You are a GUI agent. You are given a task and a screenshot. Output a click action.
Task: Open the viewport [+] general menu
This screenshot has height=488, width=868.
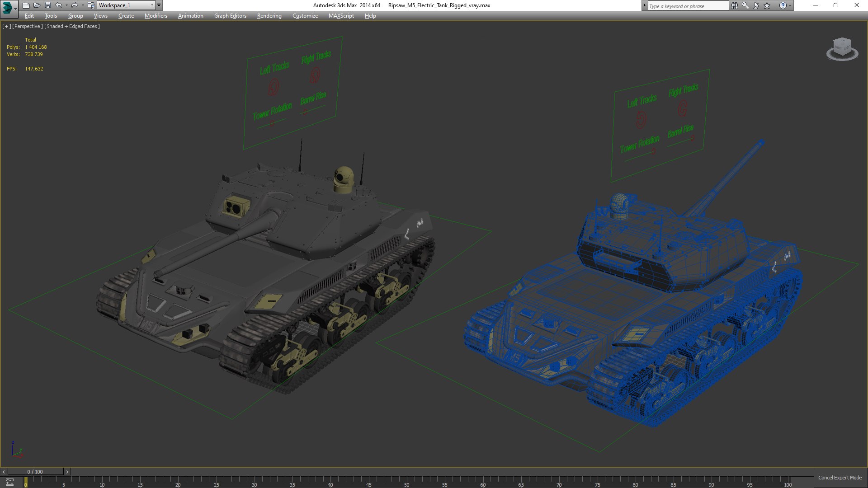point(6,26)
